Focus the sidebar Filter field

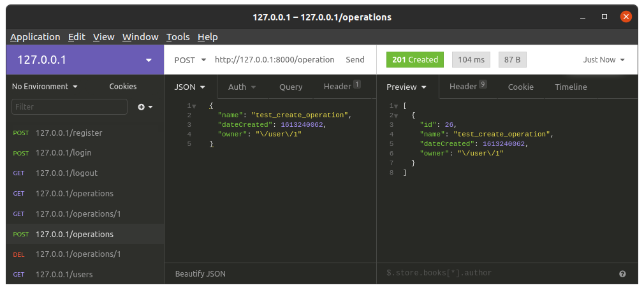pyautogui.click(x=70, y=107)
